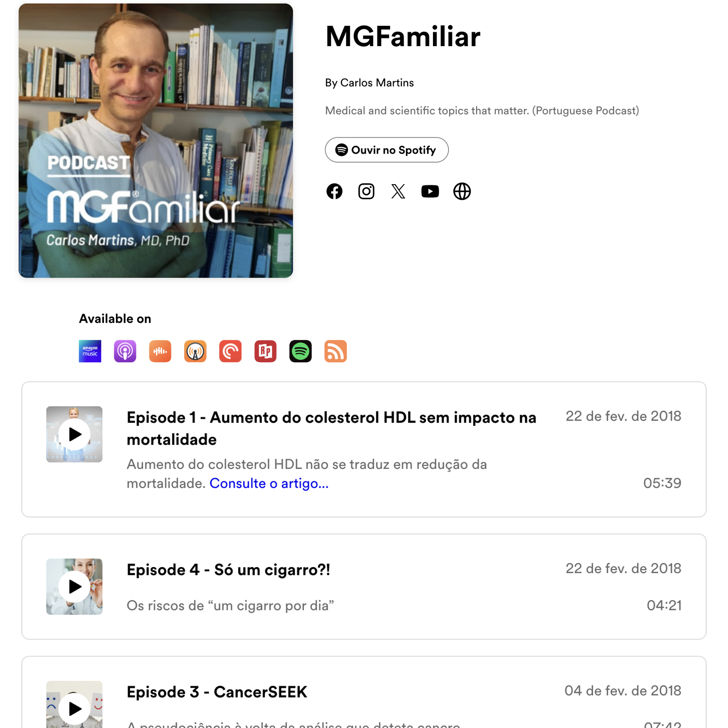728x728 pixels.
Task: Click the MGFamiliar podcast cover image
Action: 156,141
